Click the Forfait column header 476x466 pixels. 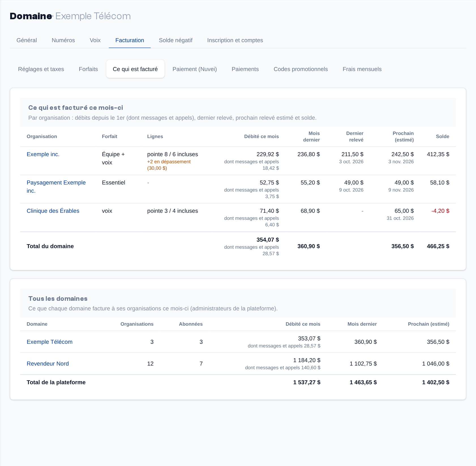point(110,136)
